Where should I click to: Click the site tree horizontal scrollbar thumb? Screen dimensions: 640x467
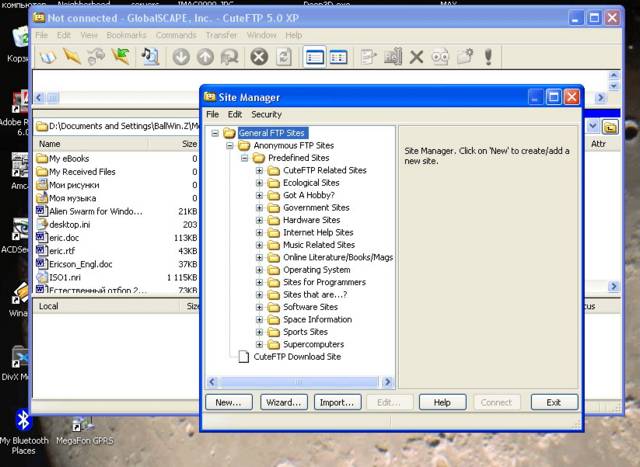[x=298, y=382]
